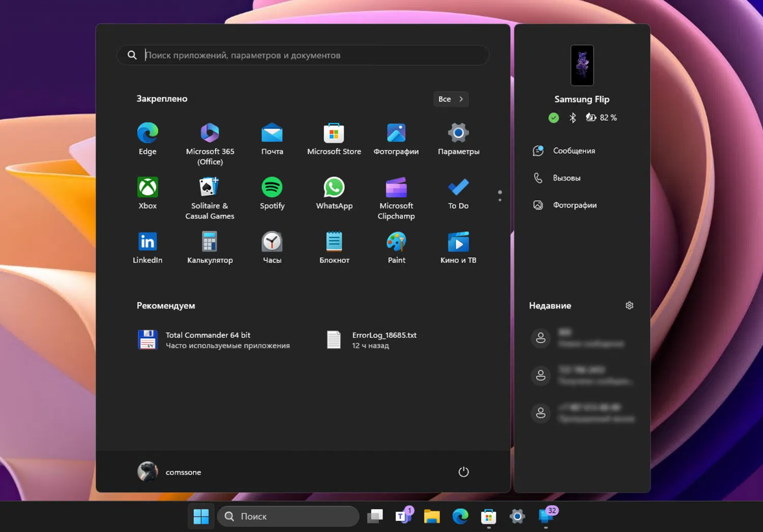This screenshot has width=763, height=532.
Task: Launch Microsoft 365 (Office)
Action: click(x=210, y=144)
